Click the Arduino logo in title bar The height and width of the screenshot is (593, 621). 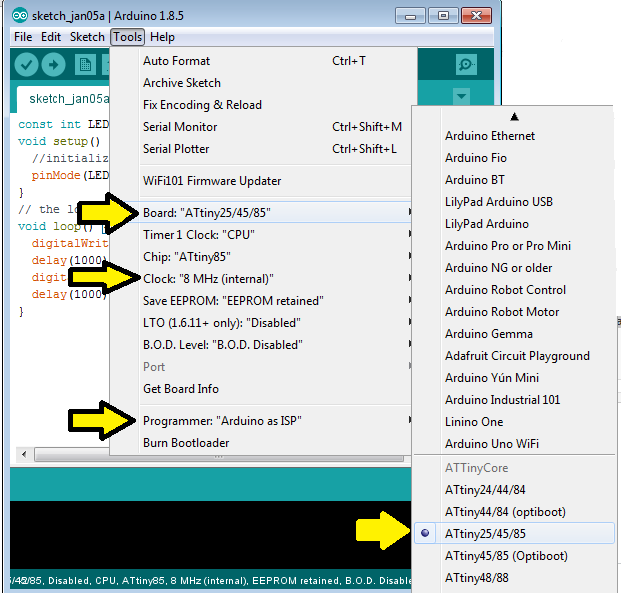tap(20, 16)
